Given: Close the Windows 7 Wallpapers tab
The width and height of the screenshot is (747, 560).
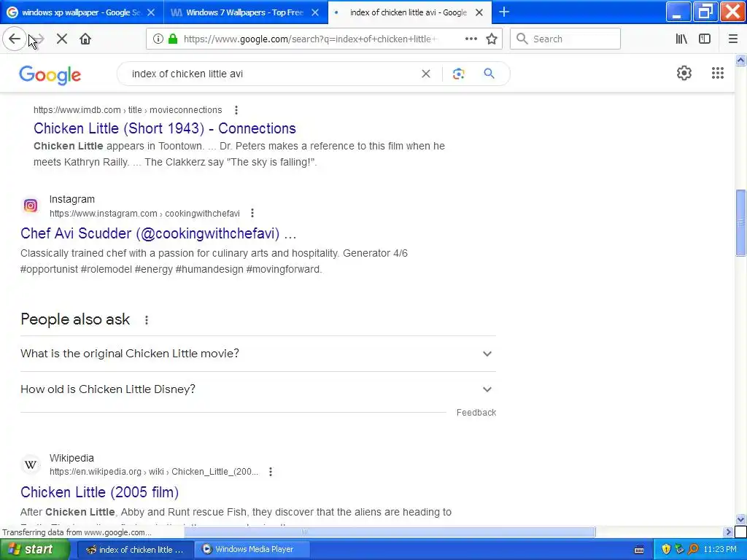Looking at the screenshot, I should 315,12.
